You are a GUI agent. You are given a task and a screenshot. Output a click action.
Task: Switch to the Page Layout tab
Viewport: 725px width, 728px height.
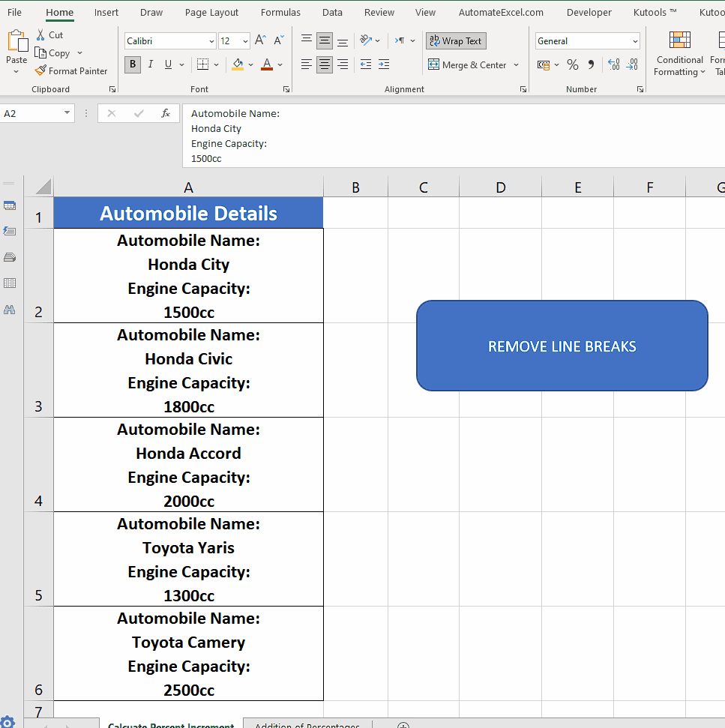[x=211, y=13]
